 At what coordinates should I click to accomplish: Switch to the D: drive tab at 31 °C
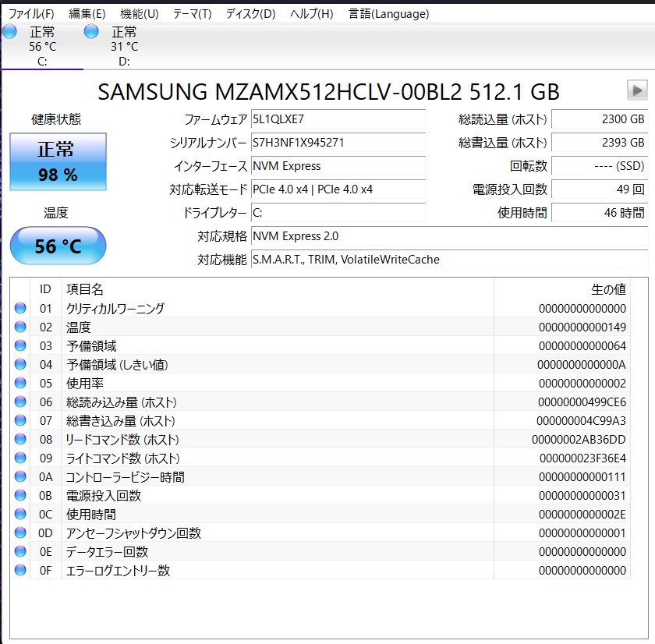coord(124,46)
